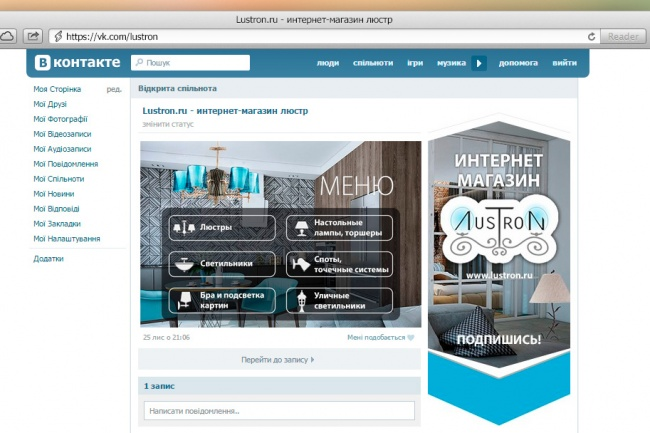Click the Пошук search field
This screenshot has width=650, height=433.
click(x=190, y=63)
